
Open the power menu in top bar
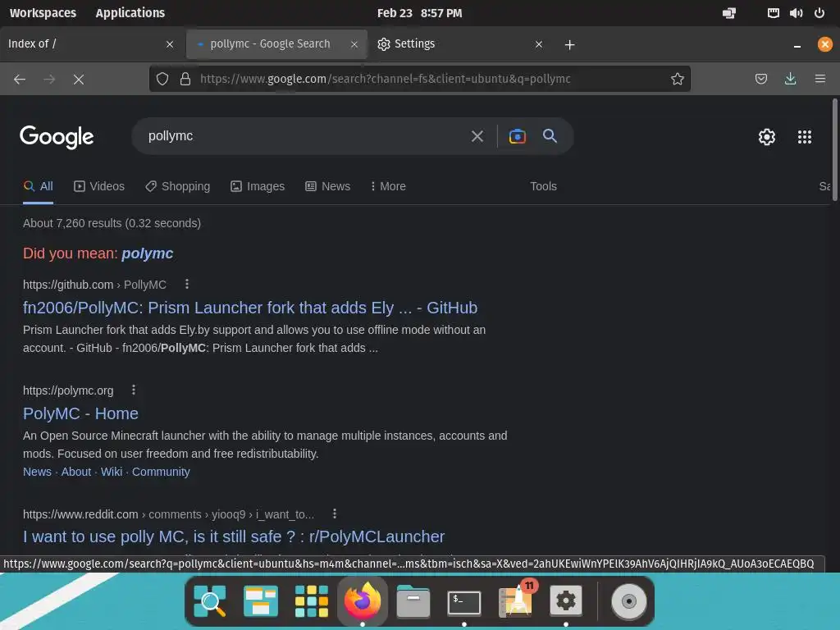click(x=819, y=13)
